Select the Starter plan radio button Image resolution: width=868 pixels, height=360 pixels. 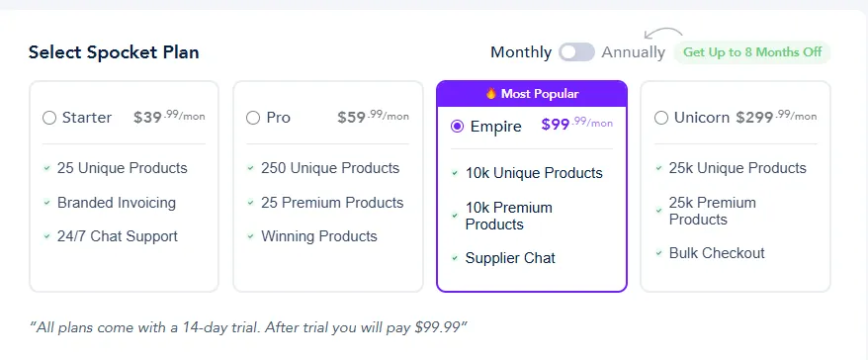(x=49, y=118)
